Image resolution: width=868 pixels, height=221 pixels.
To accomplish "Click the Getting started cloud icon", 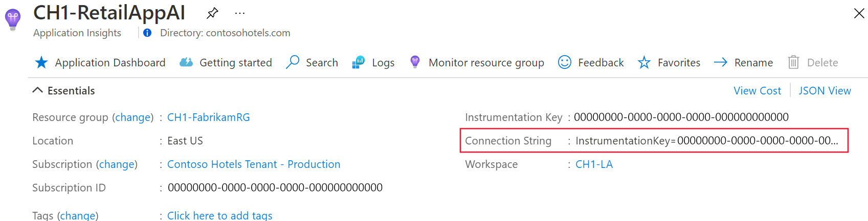I will tap(186, 62).
